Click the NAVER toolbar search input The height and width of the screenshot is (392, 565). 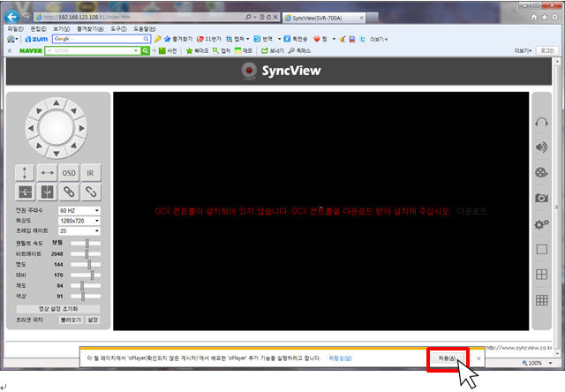click(x=92, y=51)
